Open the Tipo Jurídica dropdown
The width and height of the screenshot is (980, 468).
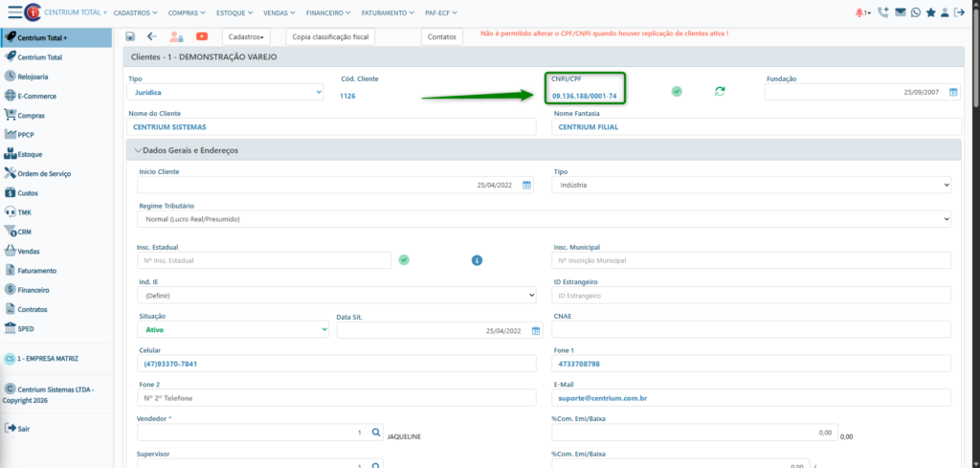click(226, 92)
